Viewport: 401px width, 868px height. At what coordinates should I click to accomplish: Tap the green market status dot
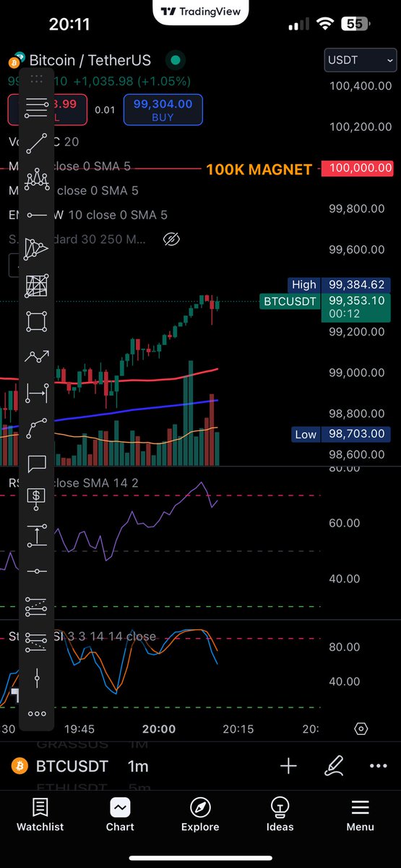(x=174, y=61)
